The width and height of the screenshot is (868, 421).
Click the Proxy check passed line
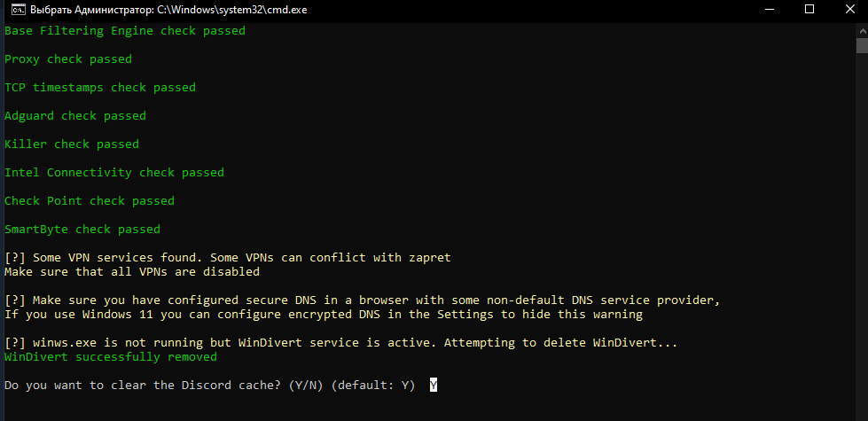[68, 59]
